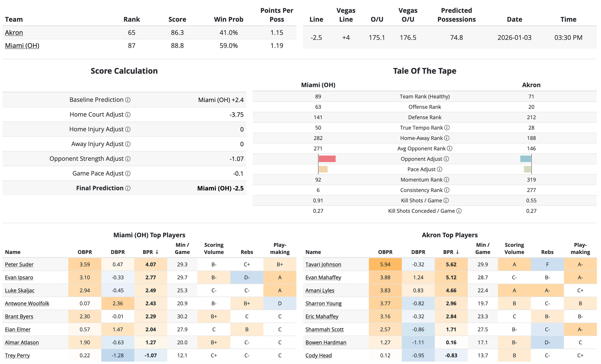The image size is (601, 364).
Task: Click info icon next to Home Court Adjust
Action: point(128,115)
